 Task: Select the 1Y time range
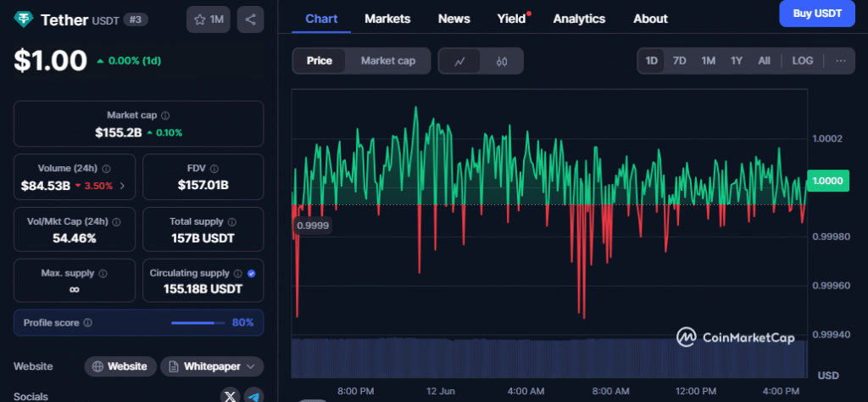coord(737,61)
